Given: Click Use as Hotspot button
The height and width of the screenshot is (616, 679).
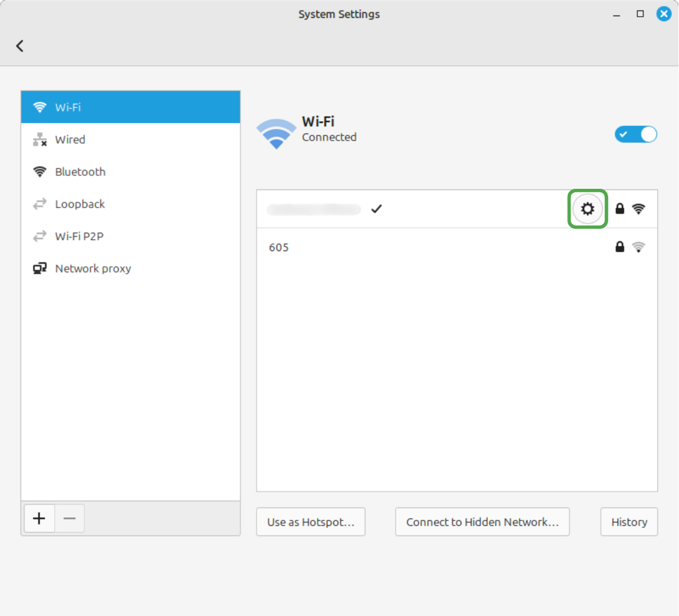Looking at the screenshot, I should (310, 522).
